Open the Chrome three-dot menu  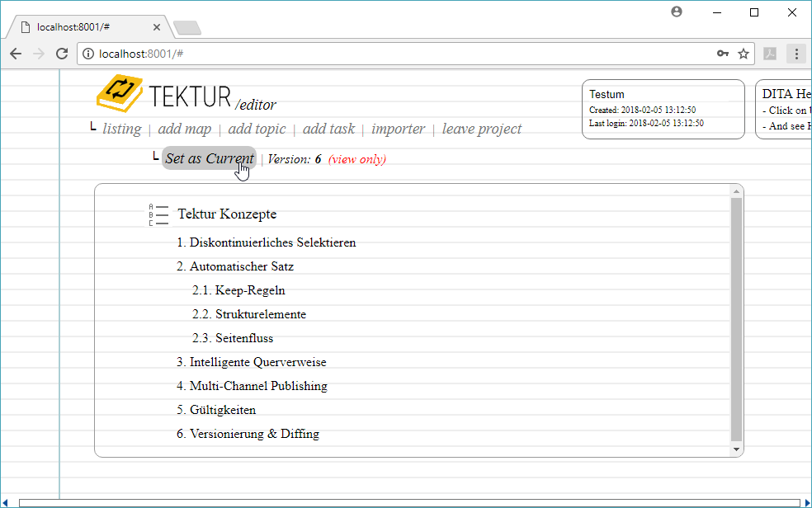pos(796,54)
